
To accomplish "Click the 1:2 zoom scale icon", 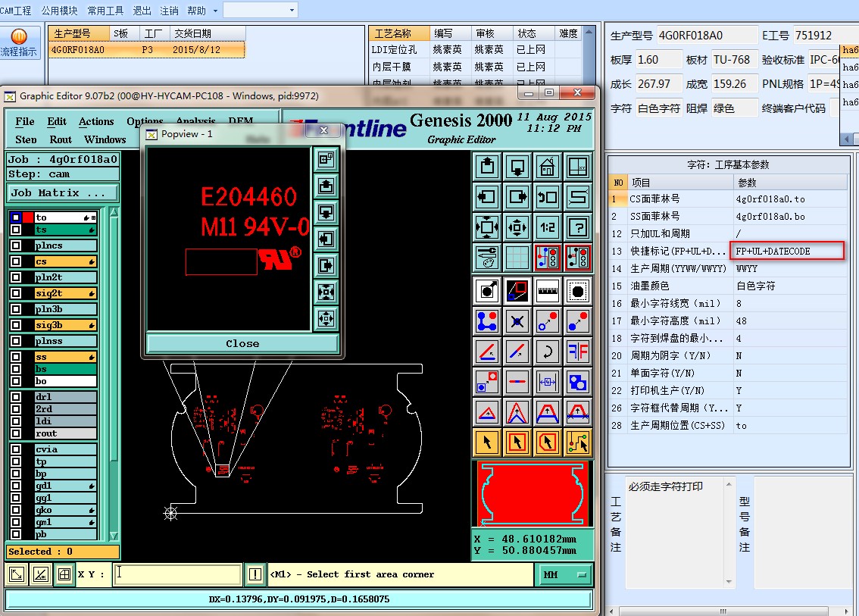I will pos(547,227).
